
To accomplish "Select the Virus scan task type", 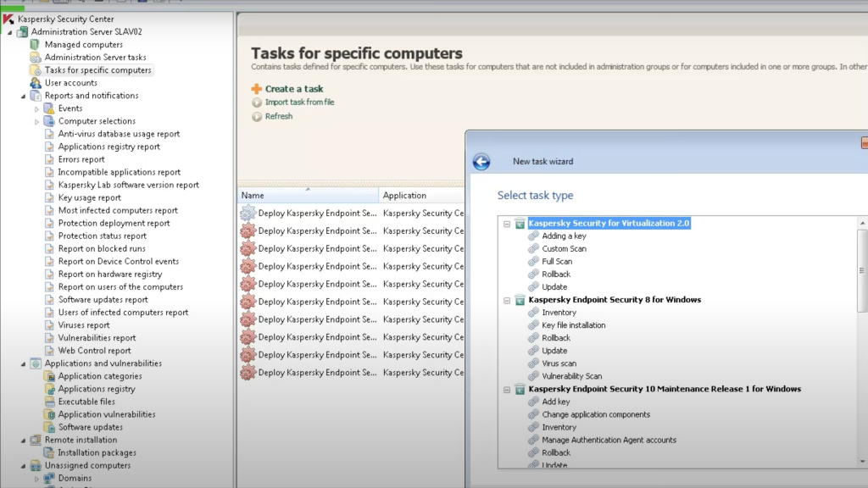I will point(559,363).
